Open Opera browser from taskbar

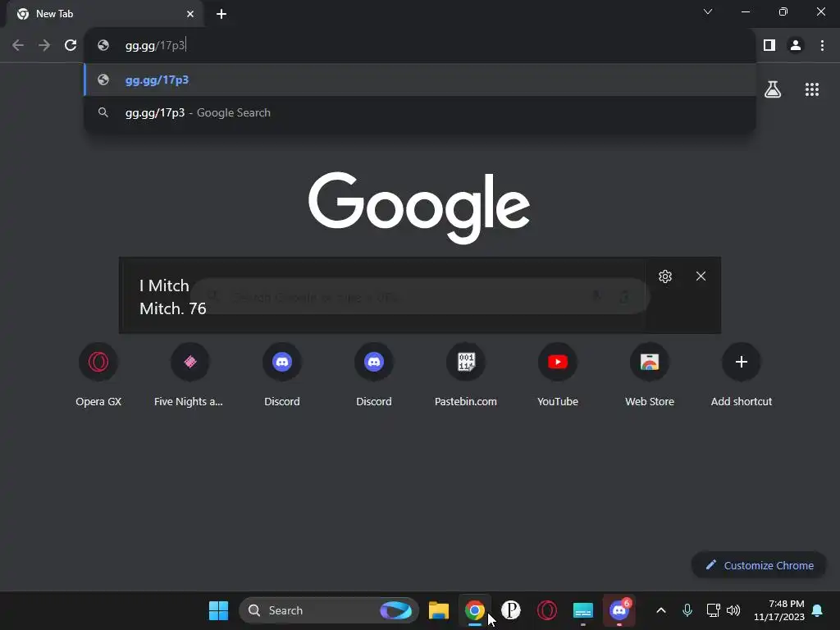(547, 610)
